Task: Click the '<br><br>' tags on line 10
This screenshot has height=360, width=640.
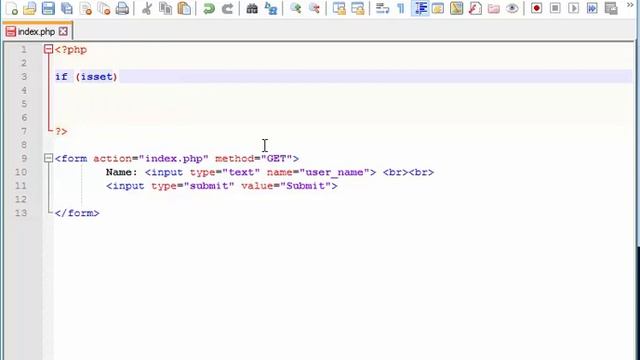Action: pyautogui.click(x=408, y=172)
